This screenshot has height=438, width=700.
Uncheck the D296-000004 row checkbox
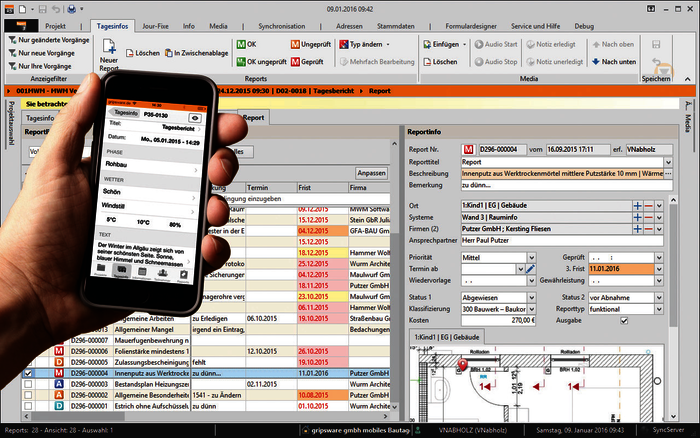coord(28,373)
